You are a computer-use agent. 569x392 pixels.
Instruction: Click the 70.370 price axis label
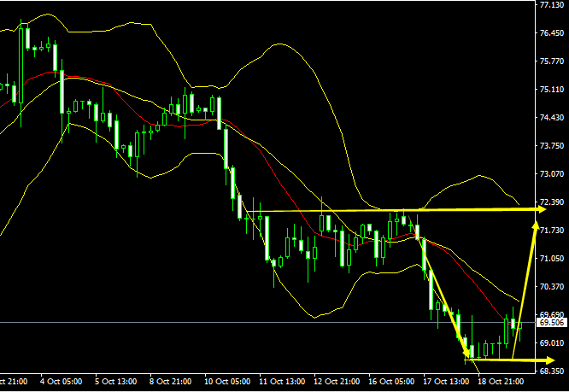[x=552, y=286]
